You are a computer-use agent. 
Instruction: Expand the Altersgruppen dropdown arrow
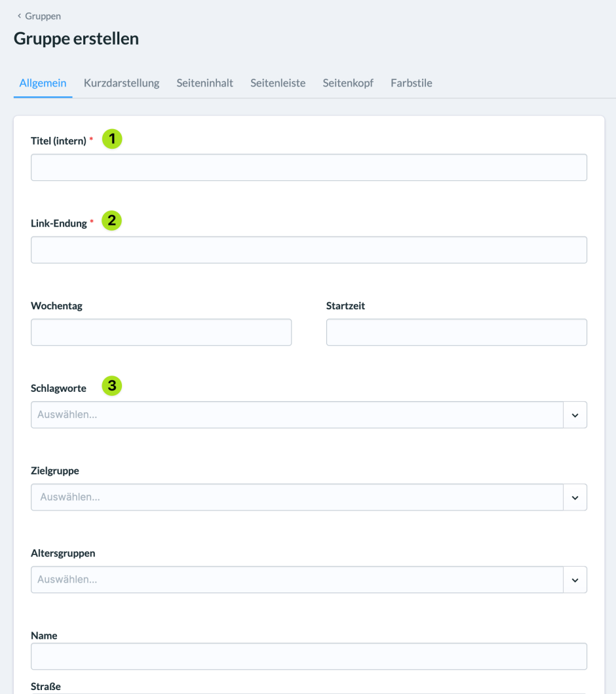(x=575, y=580)
